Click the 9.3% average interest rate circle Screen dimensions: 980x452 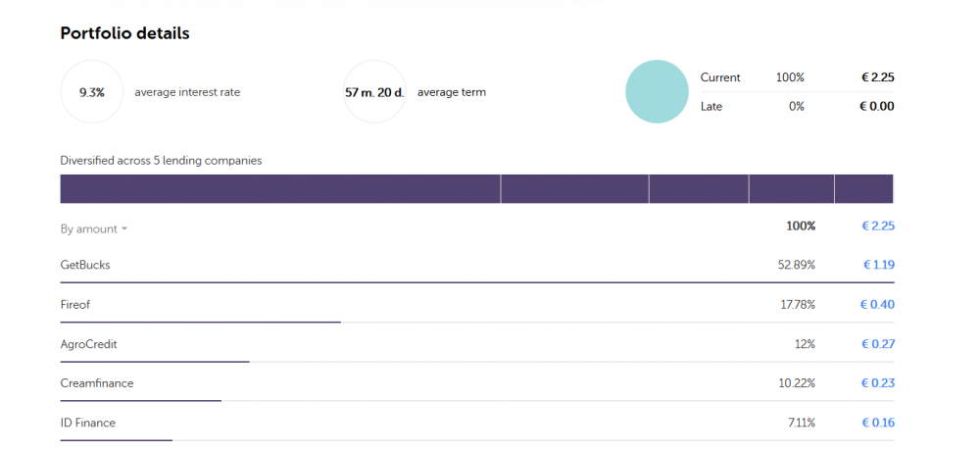point(92,92)
